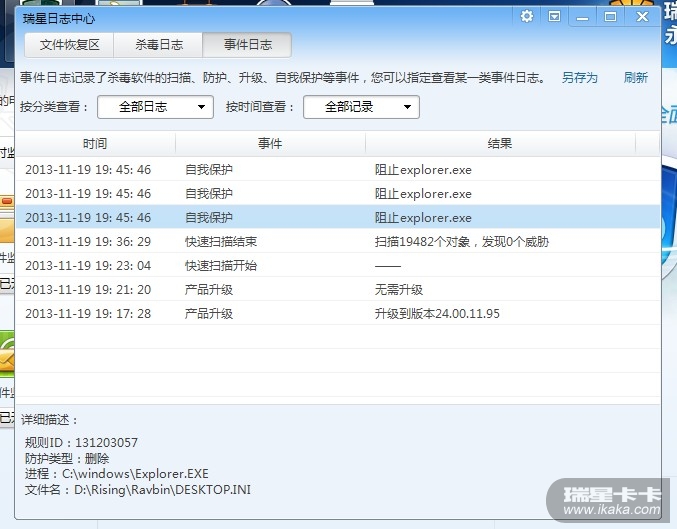Maximize the 瑞星日志中心 window
The width and height of the screenshot is (677, 529).
610,17
